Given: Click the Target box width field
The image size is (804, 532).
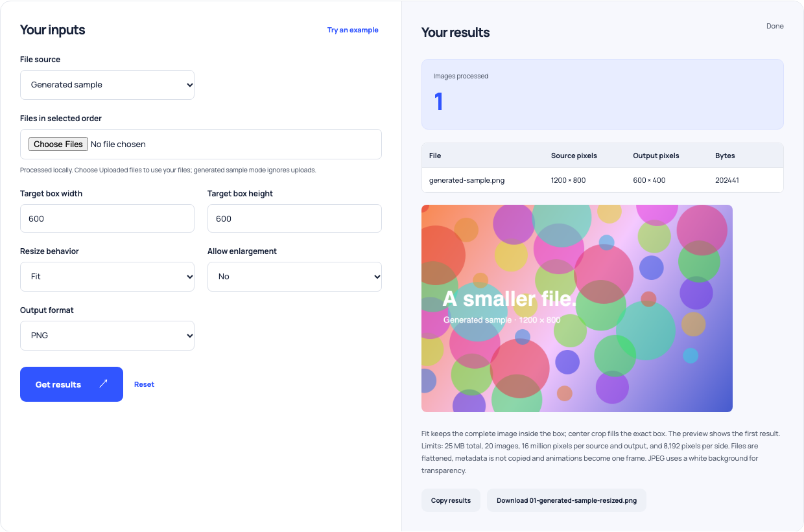Looking at the screenshot, I should click(x=107, y=218).
